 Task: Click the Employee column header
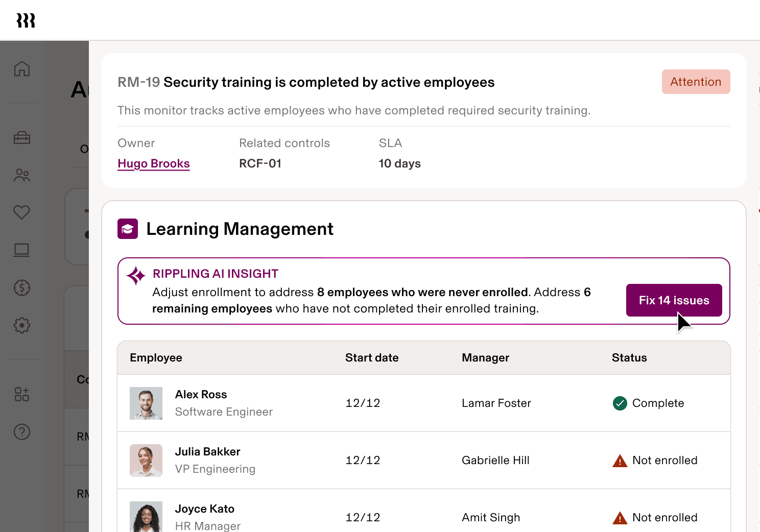pos(156,357)
